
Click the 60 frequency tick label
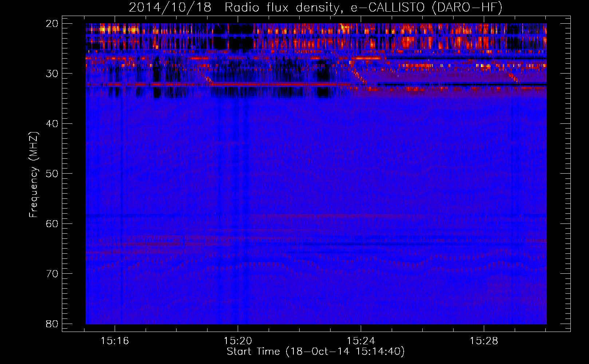52,224
